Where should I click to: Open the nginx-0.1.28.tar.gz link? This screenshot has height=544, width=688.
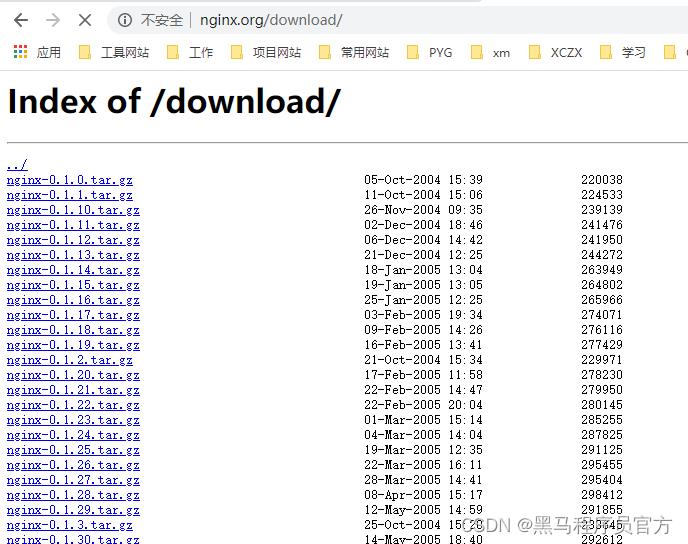[73, 494]
